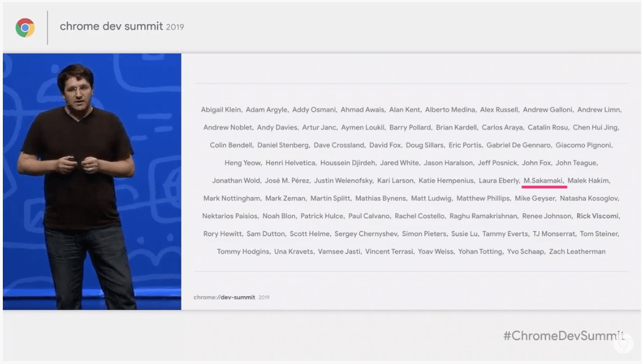642x364 pixels.
Task: Click the speaker video thumbnail
Action: pyautogui.click(x=92, y=181)
